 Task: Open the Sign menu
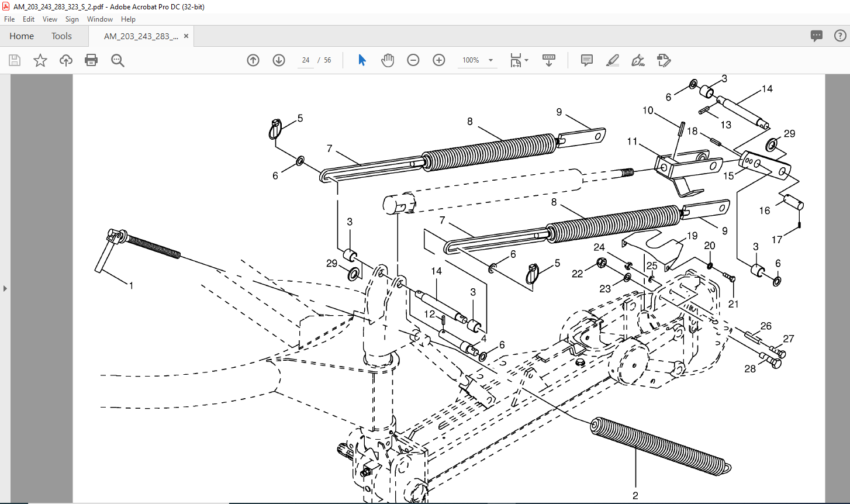coord(72,19)
